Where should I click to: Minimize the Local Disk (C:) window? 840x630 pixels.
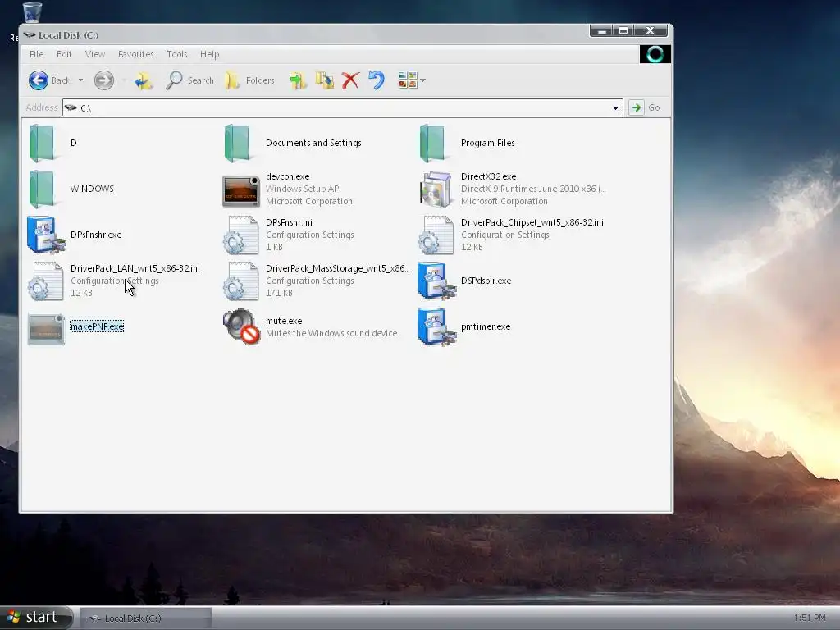click(x=602, y=31)
